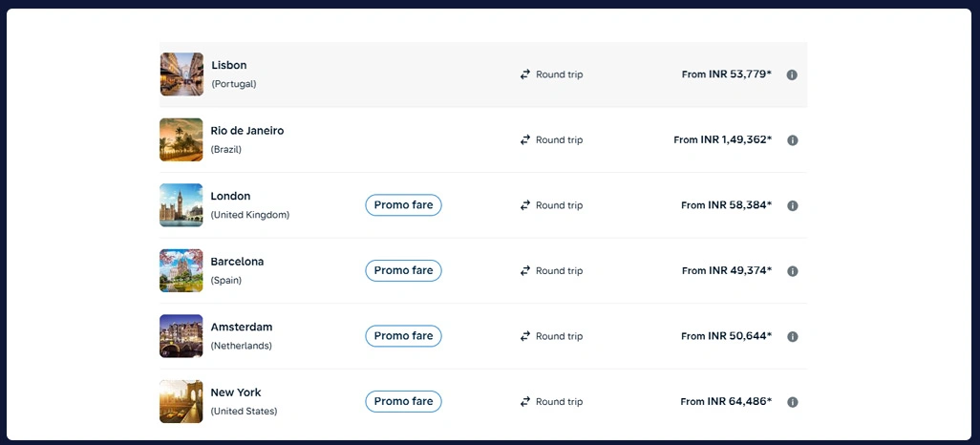Click the price From INR 58,384*
Viewport: 980px width, 445px height.
coord(726,205)
